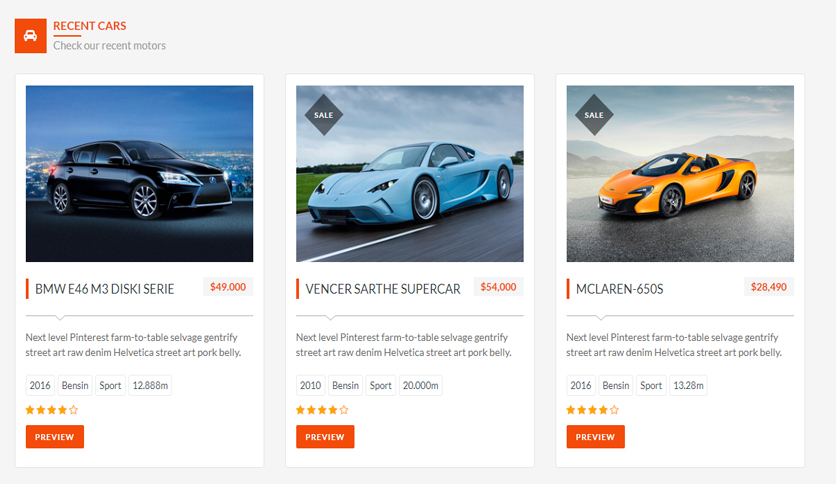
Task: Open the MCLAREN-650S title link
Action: tap(620, 289)
